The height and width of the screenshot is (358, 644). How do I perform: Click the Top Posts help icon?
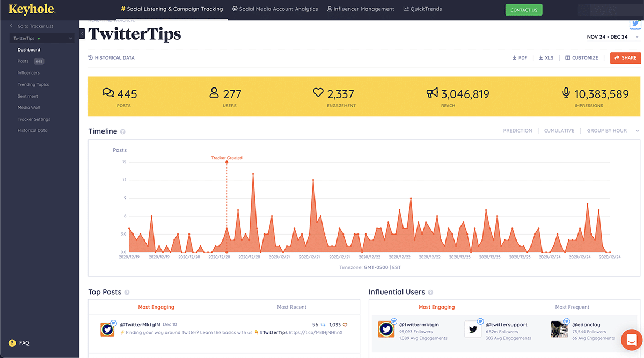tap(127, 293)
